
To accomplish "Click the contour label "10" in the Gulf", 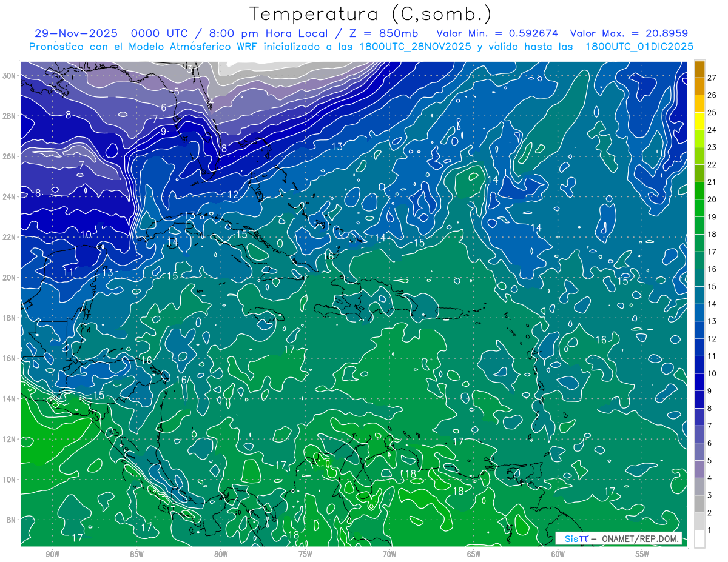I will [86, 235].
